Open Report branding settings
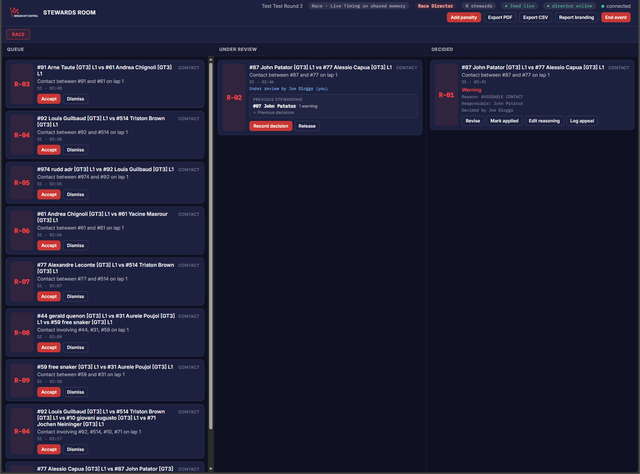This screenshot has width=640, height=474. click(x=576, y=17)
